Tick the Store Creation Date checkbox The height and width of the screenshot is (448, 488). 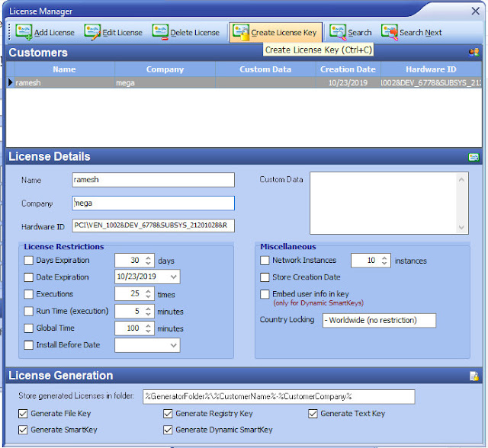pyautogui.click(x=265, y=277)
